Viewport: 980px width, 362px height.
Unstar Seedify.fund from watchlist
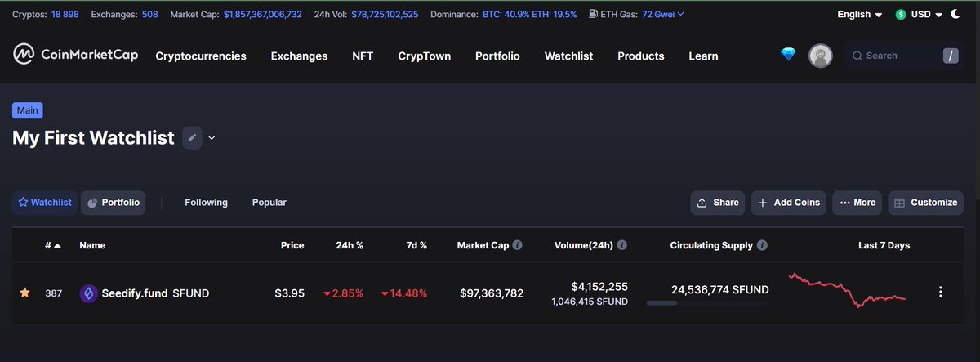point(24,293)
